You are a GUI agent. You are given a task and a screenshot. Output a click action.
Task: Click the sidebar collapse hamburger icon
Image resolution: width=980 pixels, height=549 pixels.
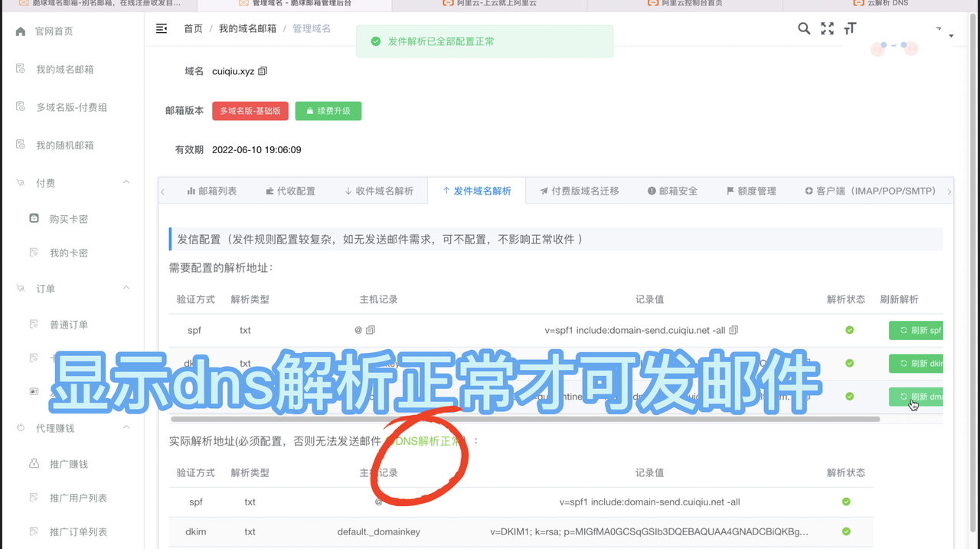(x=162, y=28)
